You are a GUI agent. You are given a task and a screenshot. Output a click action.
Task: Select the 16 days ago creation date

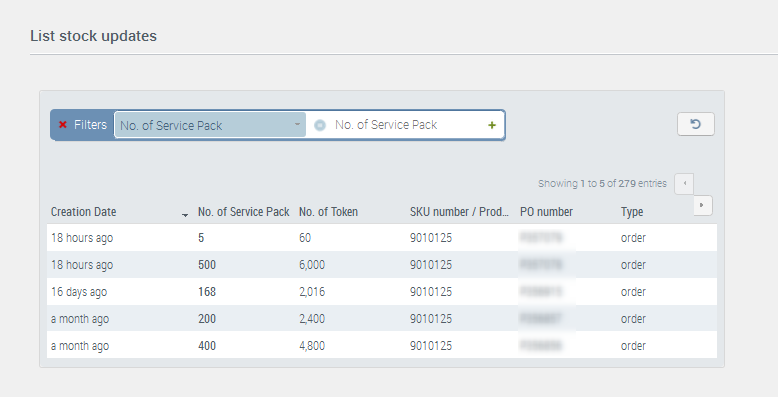[x=79, y=292]
